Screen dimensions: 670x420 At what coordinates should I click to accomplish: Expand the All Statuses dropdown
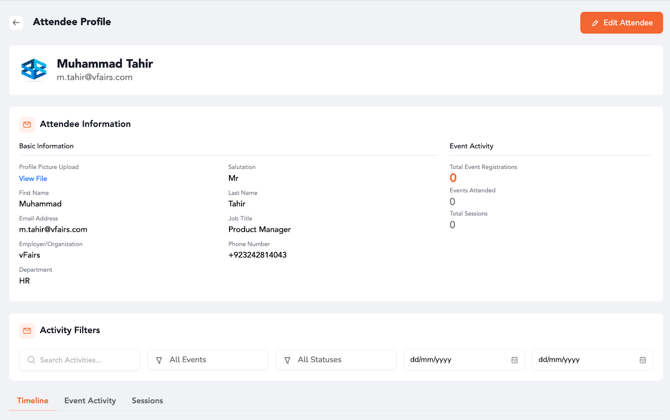pos(336,360)
